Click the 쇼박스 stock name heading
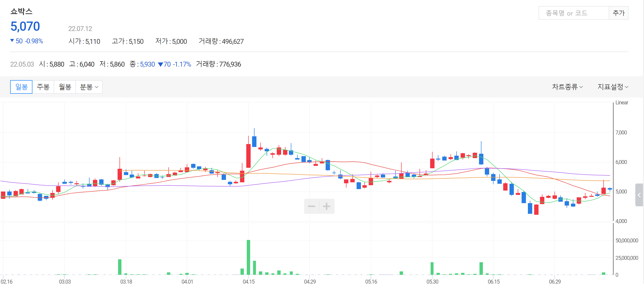Screen dimensions: 644x284 (x=22, y=11)
